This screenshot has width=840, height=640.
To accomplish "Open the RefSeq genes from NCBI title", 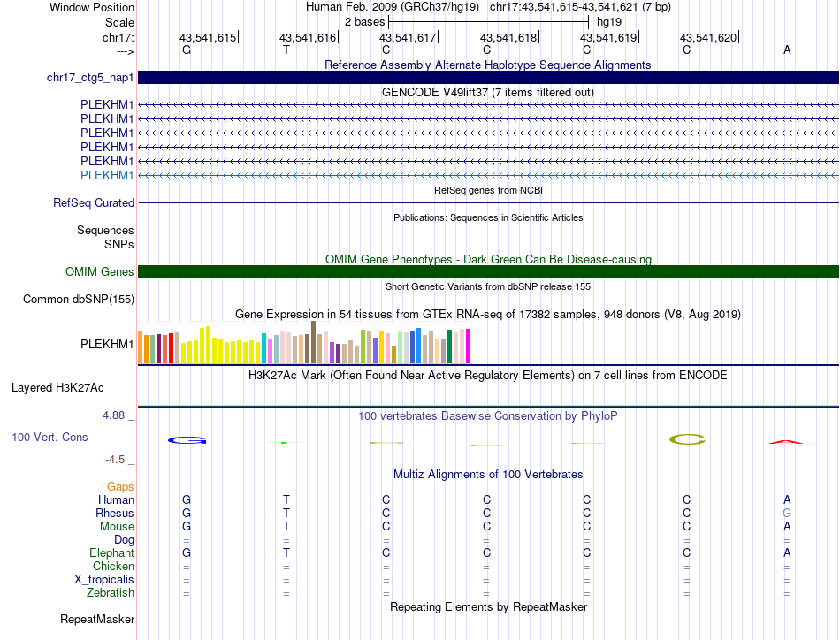I will coord(489,190).
